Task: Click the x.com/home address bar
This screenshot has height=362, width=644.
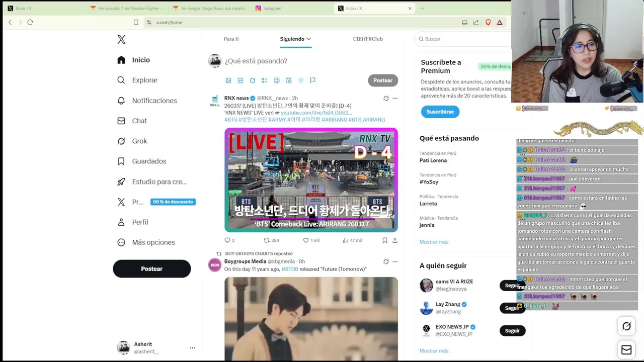Action: [x=169, y=22]
